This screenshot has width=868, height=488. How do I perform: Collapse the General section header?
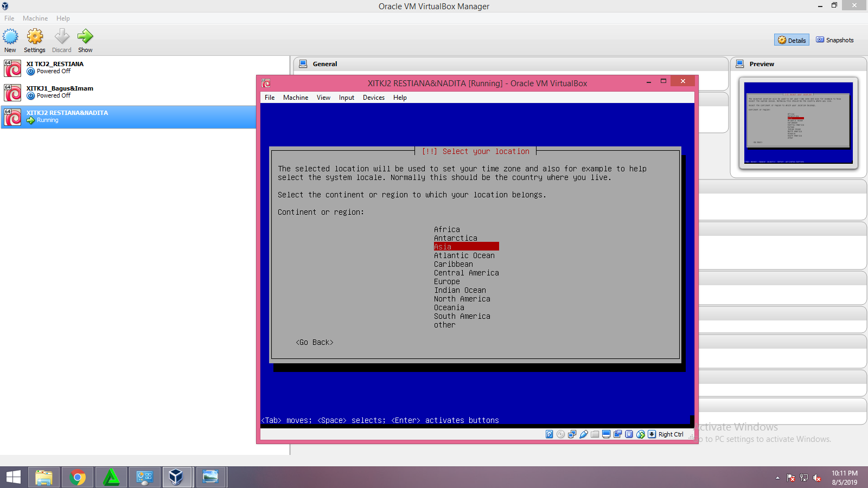tap(511, 64)
